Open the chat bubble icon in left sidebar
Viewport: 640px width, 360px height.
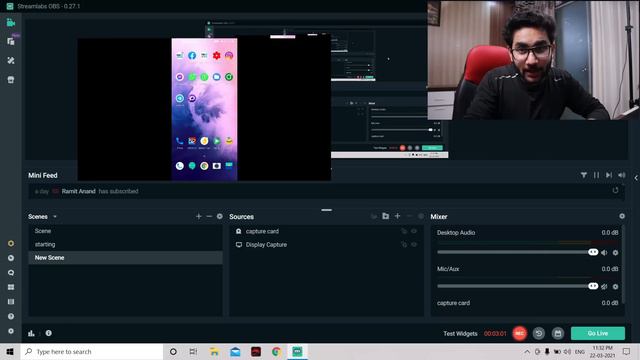click(x=11, y=273)
